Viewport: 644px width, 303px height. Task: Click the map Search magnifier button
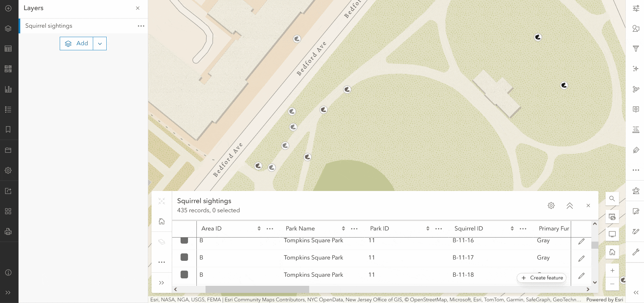pos(612,199)
